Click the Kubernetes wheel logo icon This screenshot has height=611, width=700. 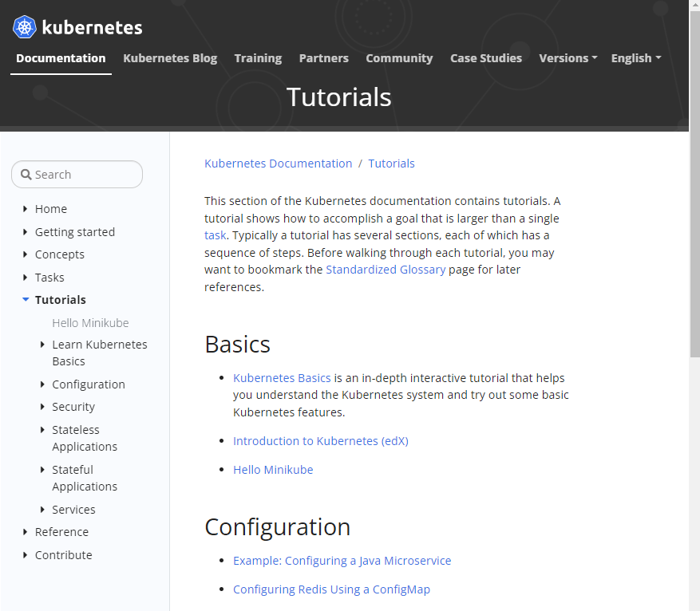(x=25, y=27)
